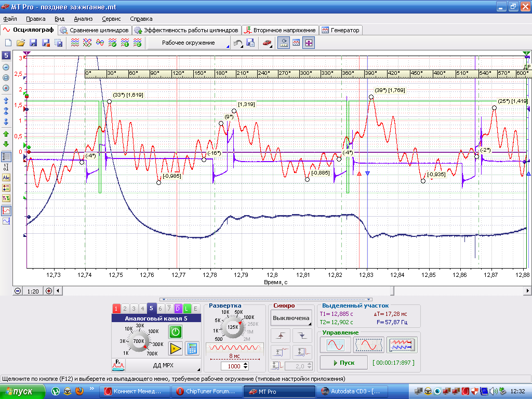
Task: Select the rising edge trigger icon
Action: tap(280, 336)
